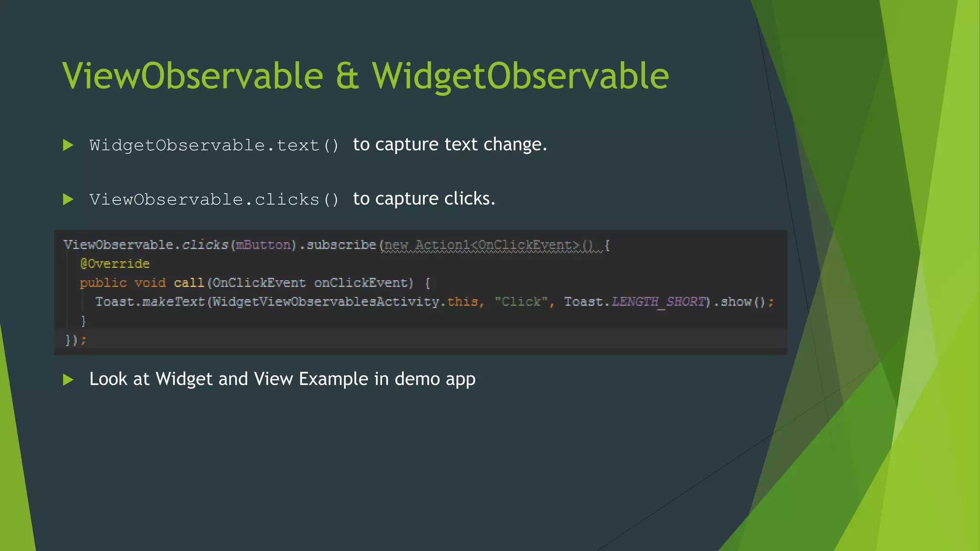Click the '@Override' annotation in code
980x551 pixels.
(x=115, y=264)
